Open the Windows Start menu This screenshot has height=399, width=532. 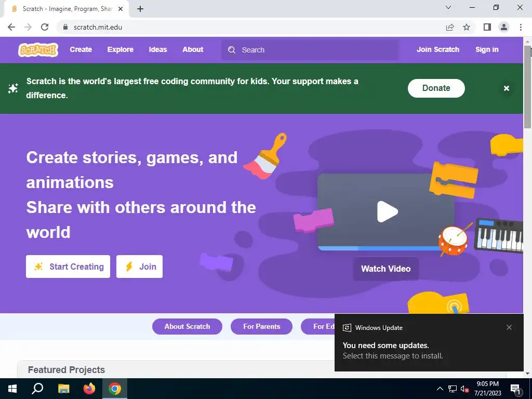pos(12,389)
